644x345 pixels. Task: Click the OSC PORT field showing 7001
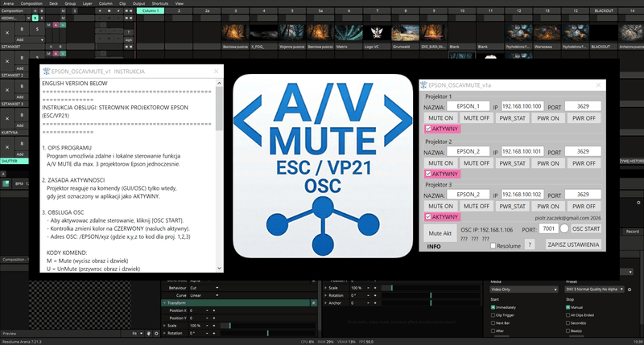[x=548, y=229]
